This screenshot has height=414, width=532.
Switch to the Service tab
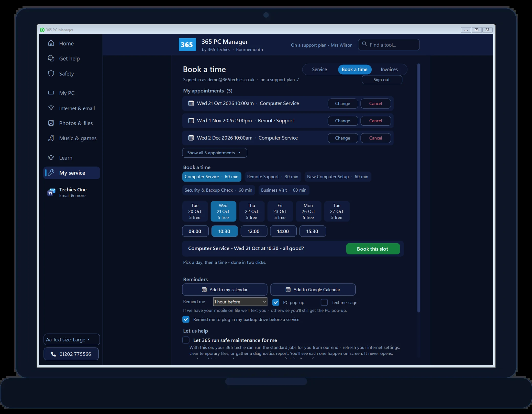(319, 70)
